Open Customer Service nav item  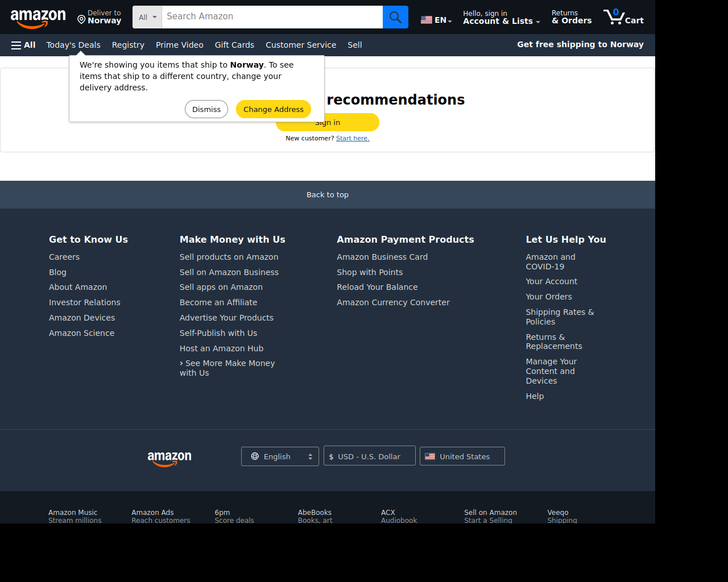pyautogui.click(x=301, y=45)
